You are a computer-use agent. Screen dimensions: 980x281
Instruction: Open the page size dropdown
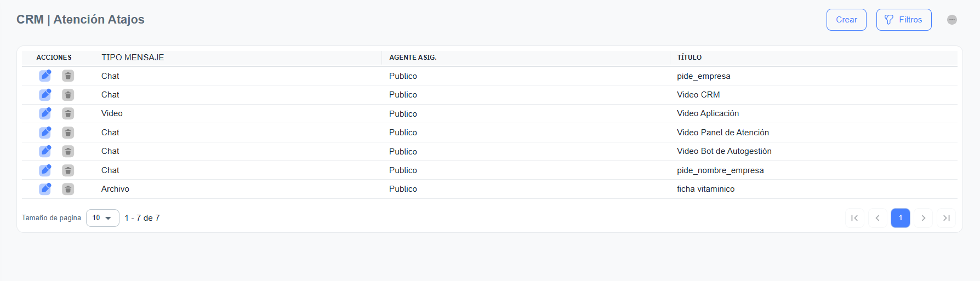pyautogui.click(x=102, y=218)
